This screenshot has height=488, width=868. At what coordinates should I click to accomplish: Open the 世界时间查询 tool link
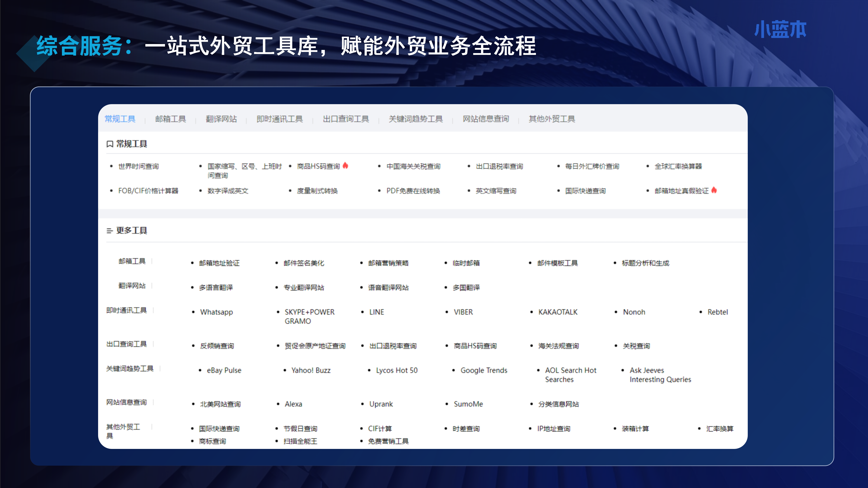pos(139,166)
